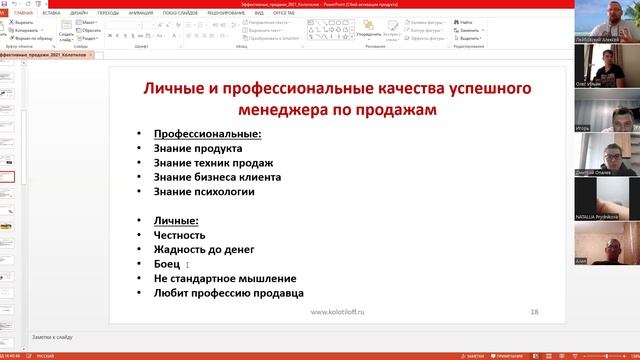This screenshot has height=360, width=640.
Task: Click the Копировать (copy) button
Action: point(25,30)
